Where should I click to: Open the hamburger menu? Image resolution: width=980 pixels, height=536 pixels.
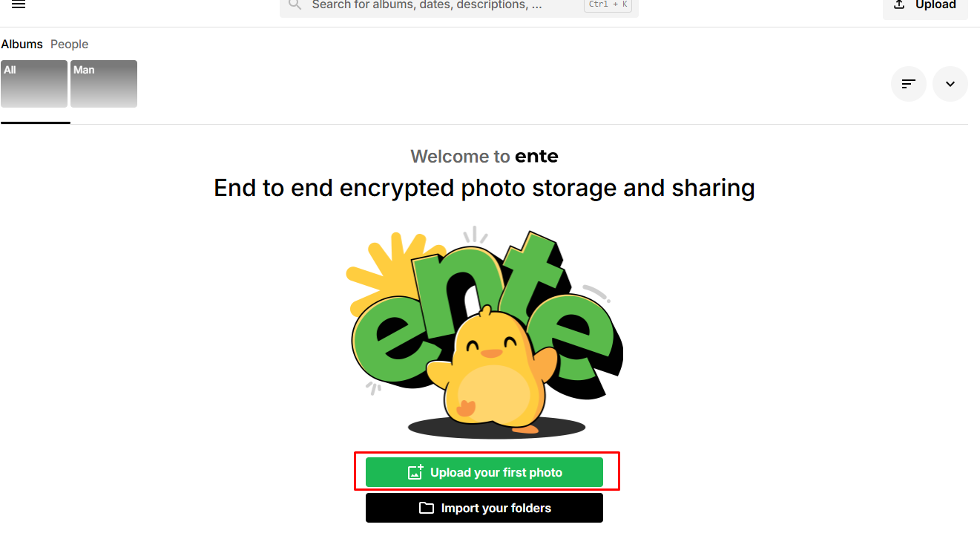click(19, 4)
